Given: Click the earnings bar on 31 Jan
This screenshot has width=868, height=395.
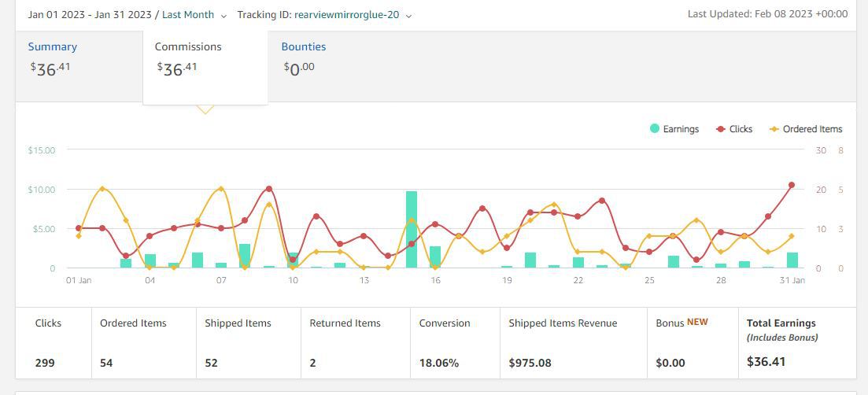Looking at the screenshot, I should click(792, 260).
